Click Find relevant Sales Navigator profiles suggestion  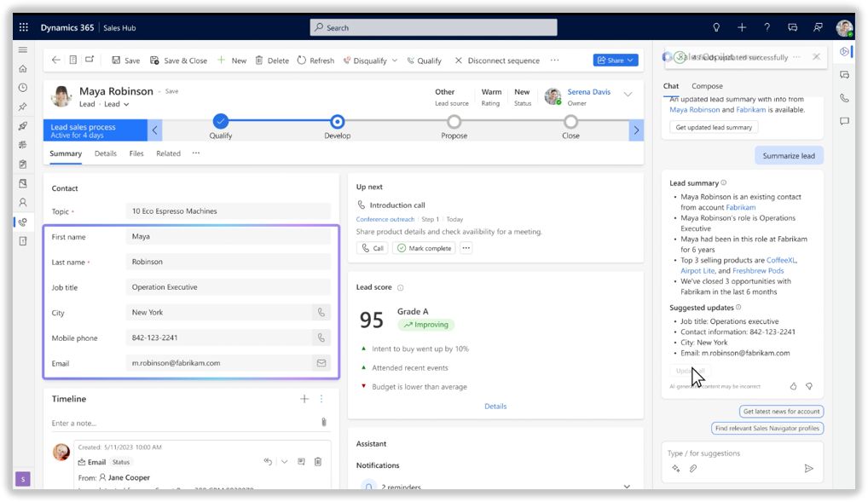767,428
